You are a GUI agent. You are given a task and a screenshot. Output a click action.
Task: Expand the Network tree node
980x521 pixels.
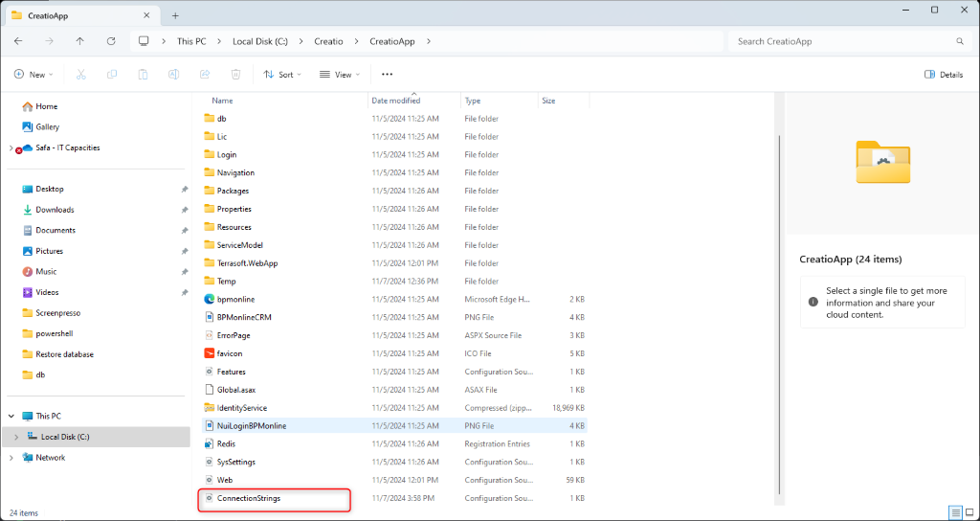pos(11,458)
